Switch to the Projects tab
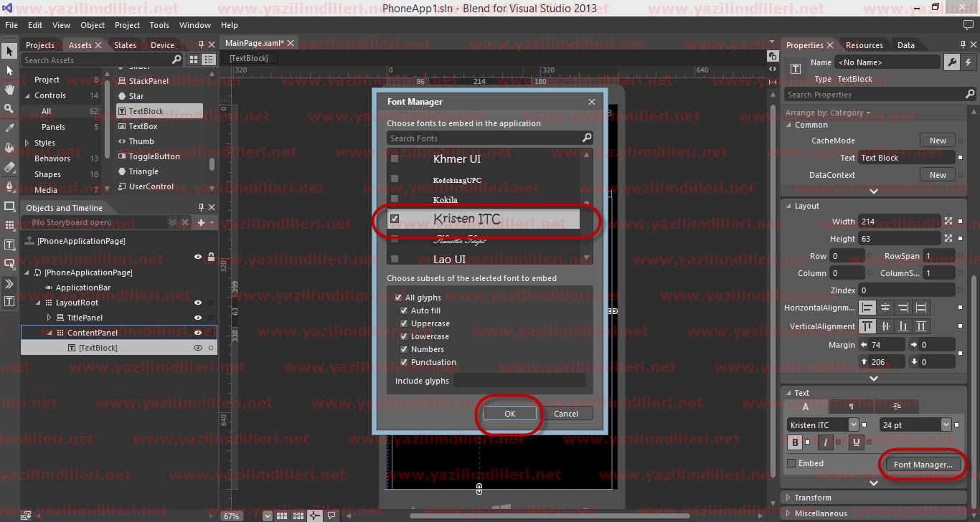The height and width of the screenshot is (522, 980). tap(40, 44)
